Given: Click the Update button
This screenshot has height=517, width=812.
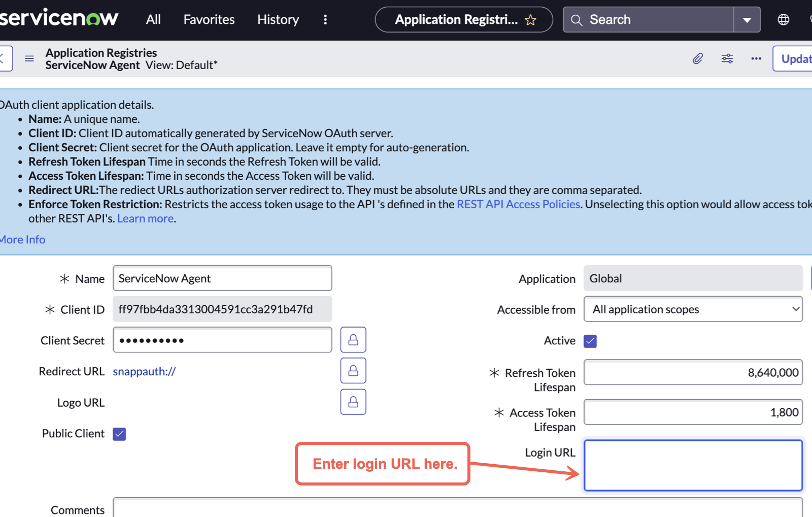Looking at the screenshot, I should (792, 58).
